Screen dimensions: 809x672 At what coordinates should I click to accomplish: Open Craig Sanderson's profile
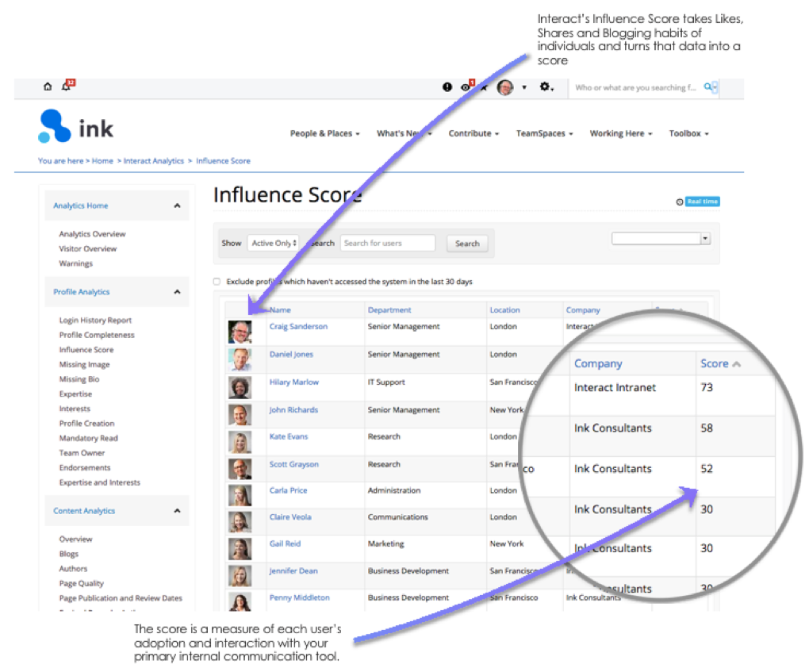click(x=298, y=327)
